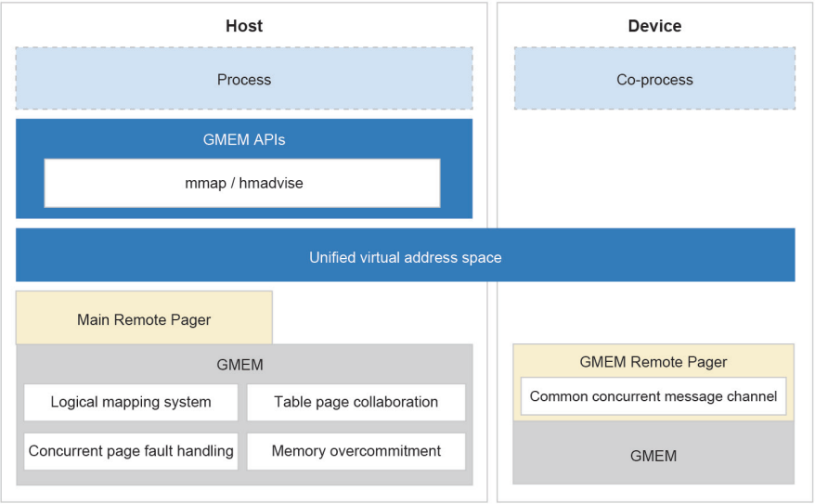
Task: Click the GMEM Remote Pager title text
Action: click(x=653, y=362)
